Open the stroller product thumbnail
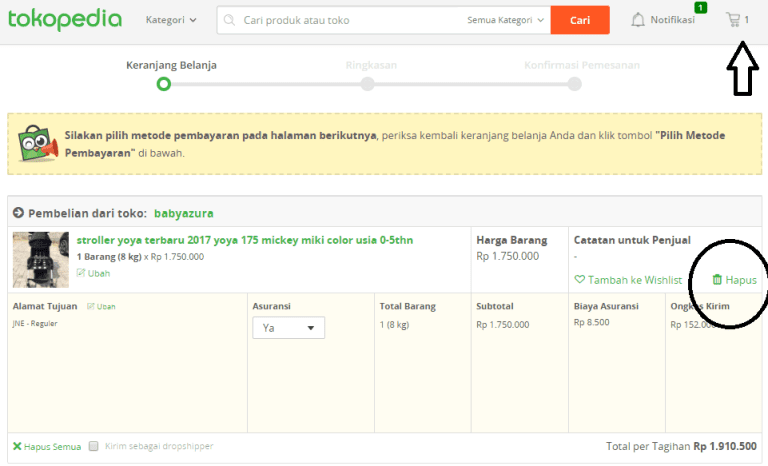The width and height of the screenshot is (768, 466). 41,259
